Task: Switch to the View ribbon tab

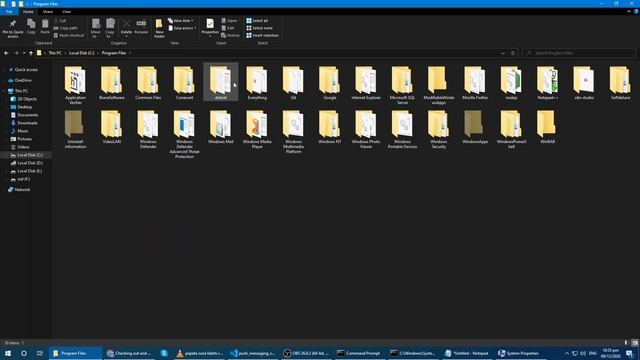Action: point(67,12)
